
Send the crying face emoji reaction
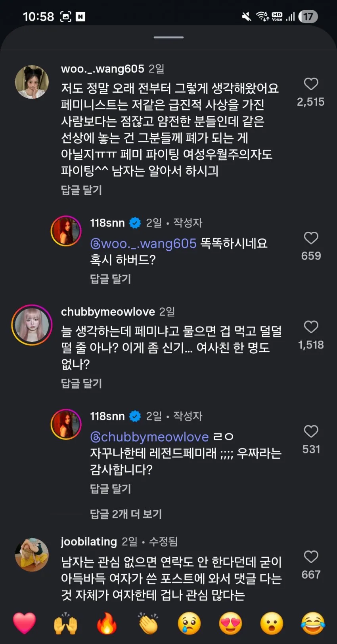click(x=189, y=623)
